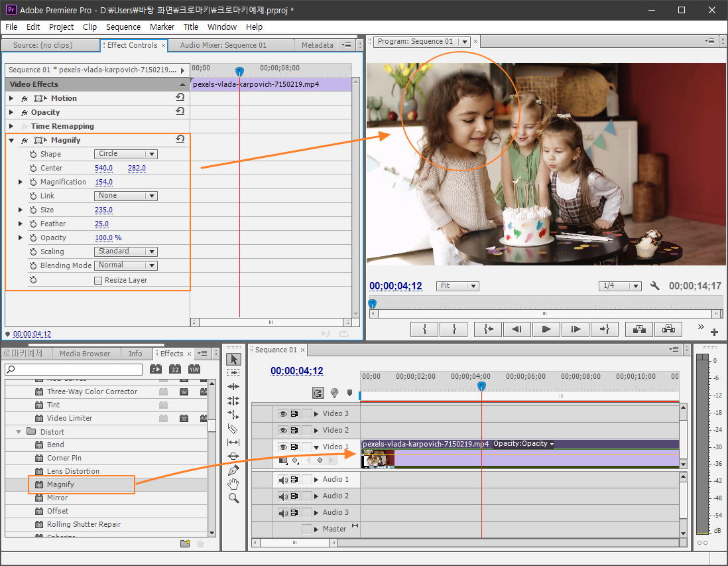Step back one frame
This screenshot has height=566, width=728.
pyautogui.click(x=517, y=329)
